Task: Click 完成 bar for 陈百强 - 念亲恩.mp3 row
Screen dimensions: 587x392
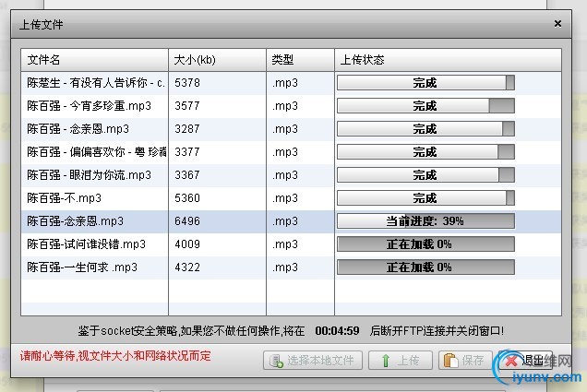Action: 425,129
